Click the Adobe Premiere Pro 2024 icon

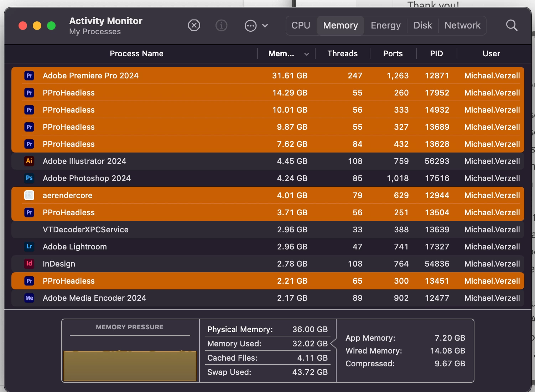29,76
